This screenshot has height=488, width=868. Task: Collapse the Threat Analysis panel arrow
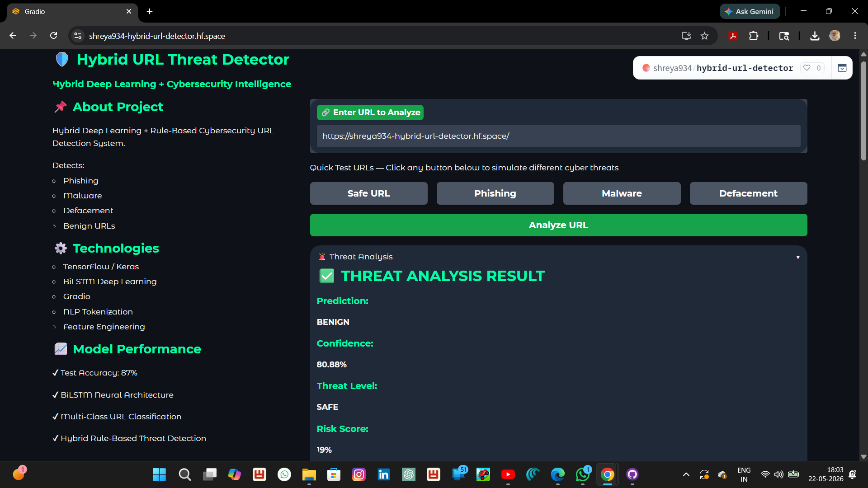point(798,257)
